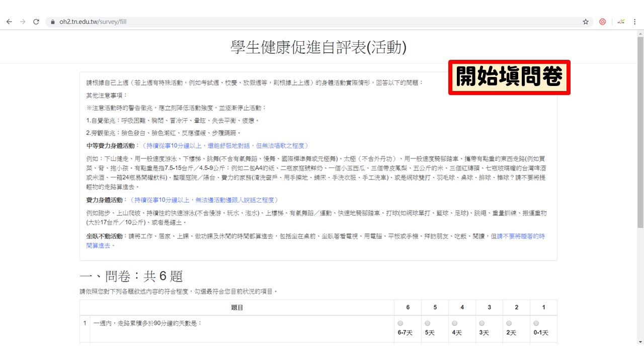Click the heading 一、問卷：共 6 題

pyautogui.click(x=131, y=276)
